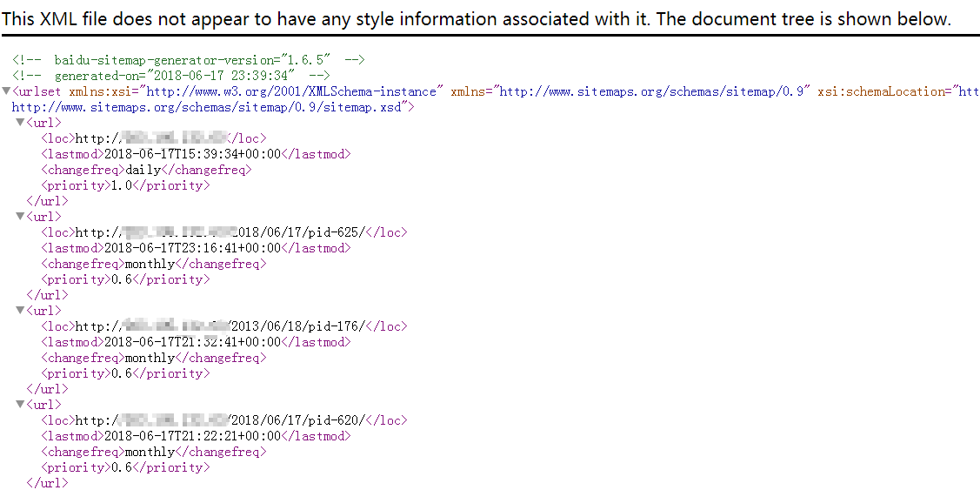Image resolution: width=980 pixels, height=490 pixels.
Task: Collapse the url node containing pid-620
Action: (20, 405)
